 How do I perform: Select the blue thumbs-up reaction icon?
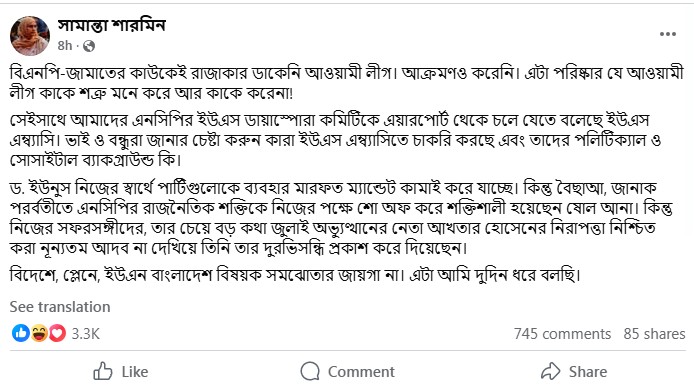pyautogui.click(x=20, y=333)
